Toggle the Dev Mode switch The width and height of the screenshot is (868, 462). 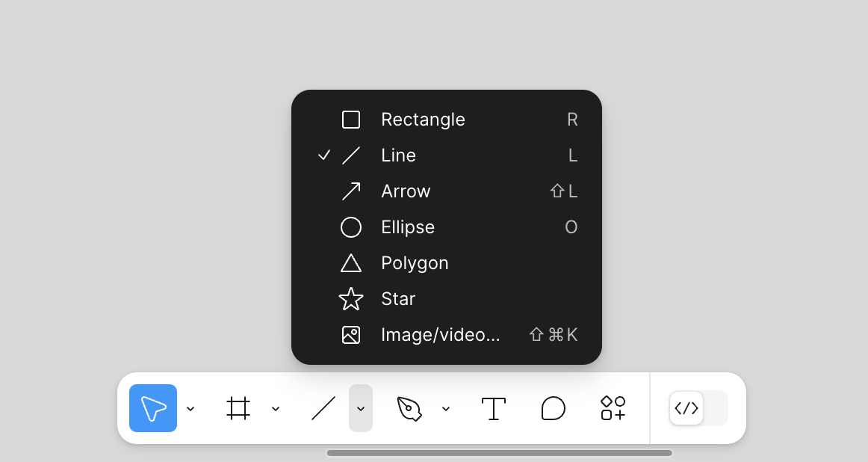tap(698, 408)
